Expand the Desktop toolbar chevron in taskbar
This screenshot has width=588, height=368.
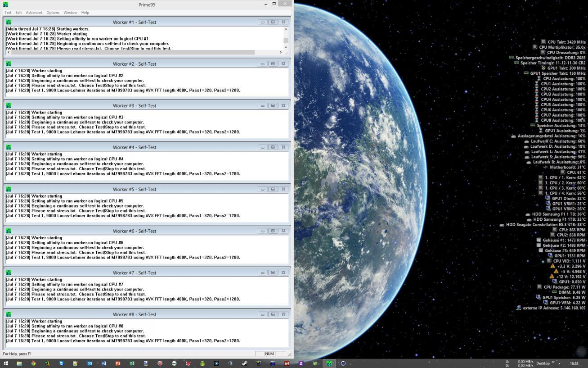tap(553, 362)
